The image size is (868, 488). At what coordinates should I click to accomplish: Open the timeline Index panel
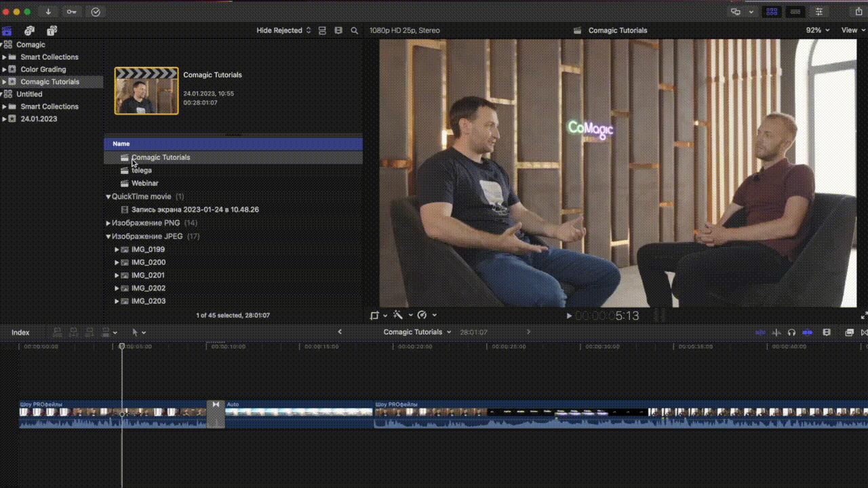[x=20, y=333]
